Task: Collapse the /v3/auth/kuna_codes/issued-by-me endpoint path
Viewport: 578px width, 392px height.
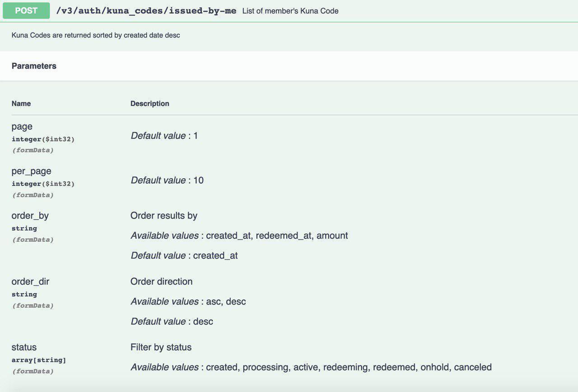Action: (146, 11)
